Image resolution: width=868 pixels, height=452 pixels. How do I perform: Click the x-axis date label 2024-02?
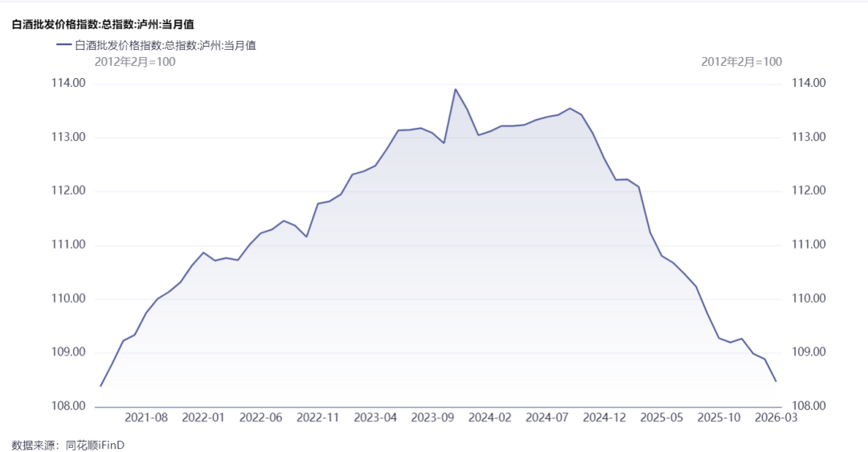pos(490,417)
